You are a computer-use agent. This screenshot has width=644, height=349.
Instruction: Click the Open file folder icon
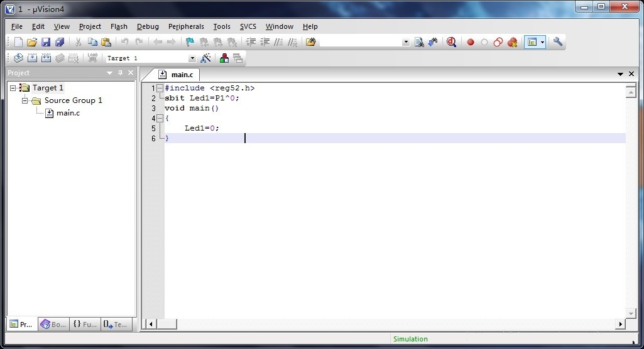(32, 42)
